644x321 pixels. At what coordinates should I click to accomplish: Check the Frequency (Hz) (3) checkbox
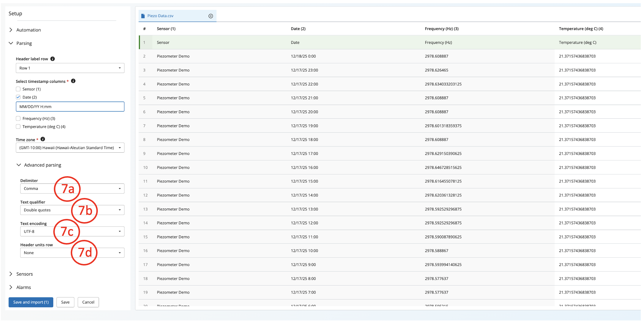tap(18, 118)
